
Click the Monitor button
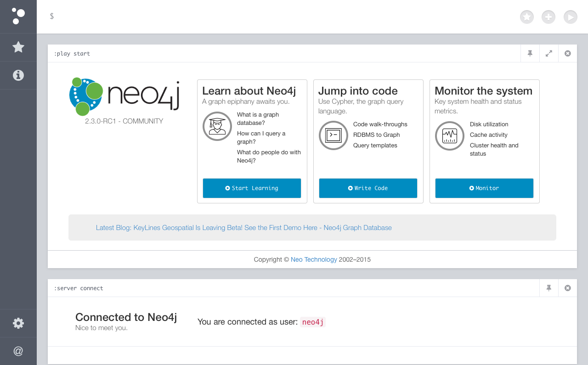coord(484,188)
